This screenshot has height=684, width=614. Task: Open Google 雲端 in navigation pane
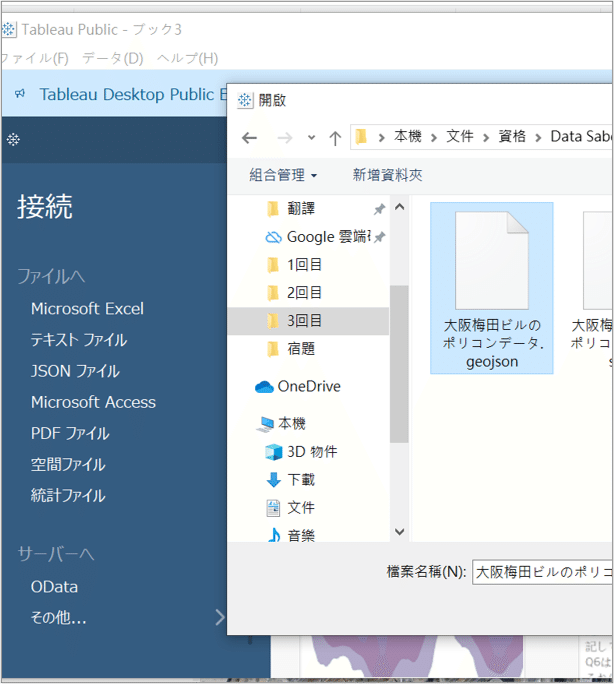pos(317,237)
